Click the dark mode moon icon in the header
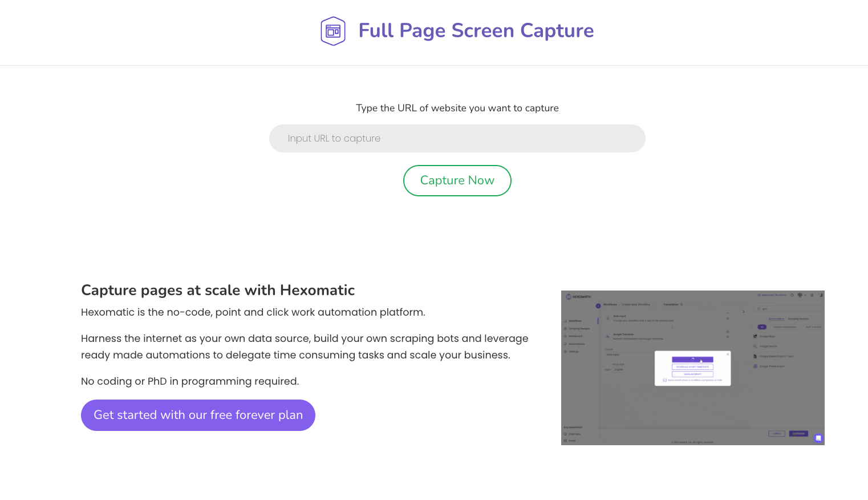Screen dimensions: 868x500 click(x=821, y=295)
